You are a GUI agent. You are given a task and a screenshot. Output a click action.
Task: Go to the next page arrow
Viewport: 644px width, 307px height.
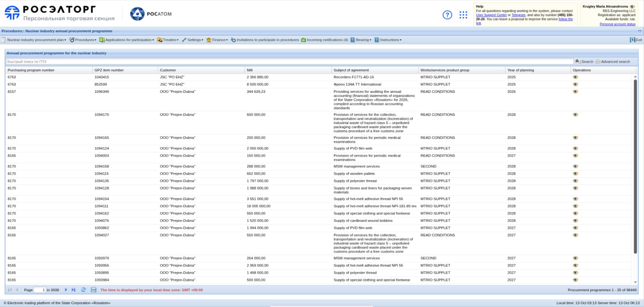pos(66,290)
